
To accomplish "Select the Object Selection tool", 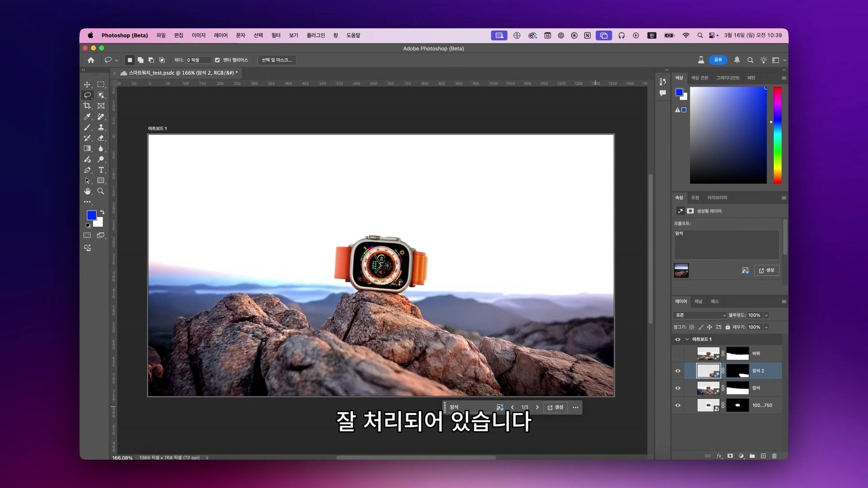I will [x=101, y=95].
